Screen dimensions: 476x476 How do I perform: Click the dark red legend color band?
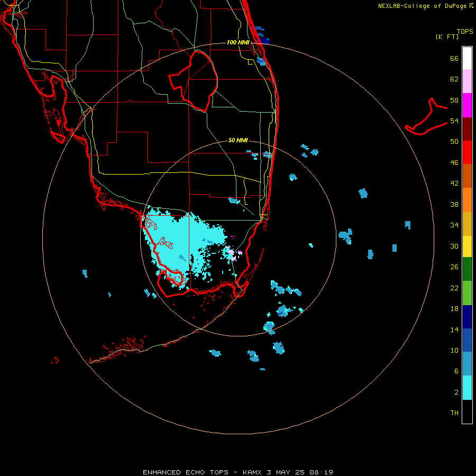point(467,129)
